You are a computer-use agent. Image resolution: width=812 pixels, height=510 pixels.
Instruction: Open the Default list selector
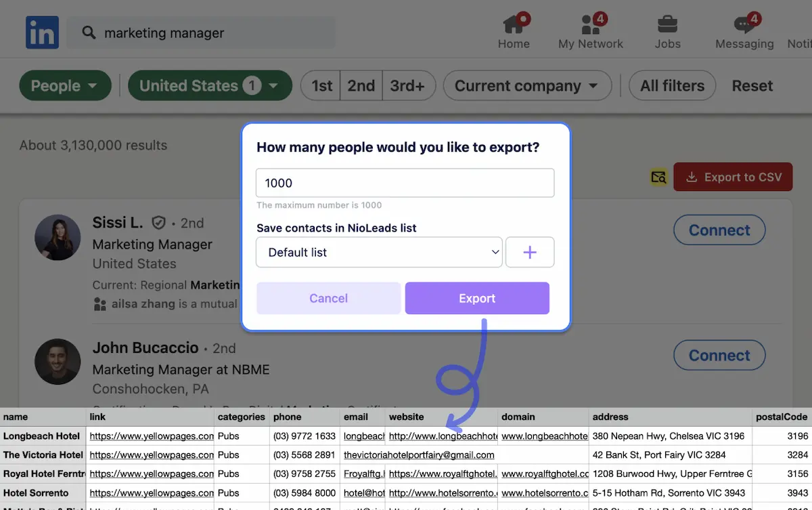click(x=379, y=252)
